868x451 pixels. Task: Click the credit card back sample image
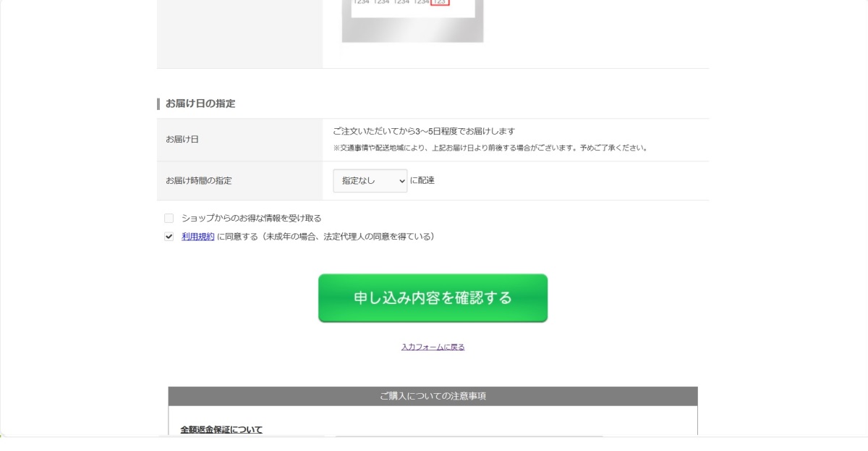(412, 21)
